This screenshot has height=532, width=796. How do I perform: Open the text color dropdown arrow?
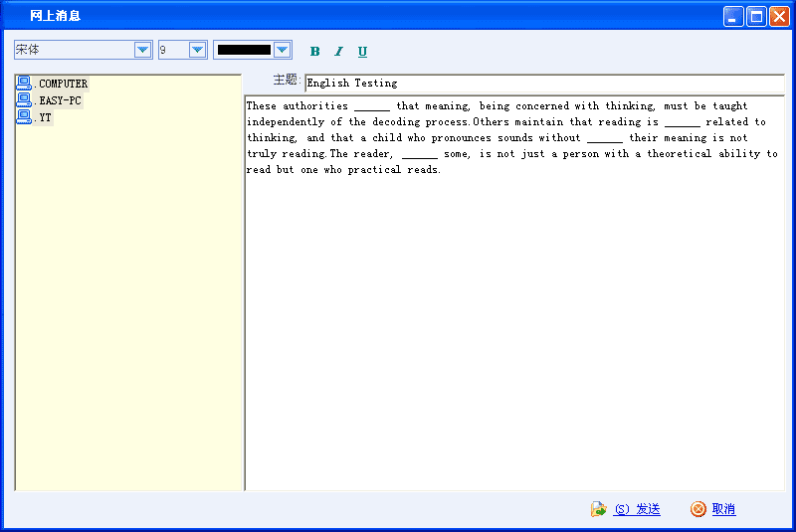click(x=283, y=50)
